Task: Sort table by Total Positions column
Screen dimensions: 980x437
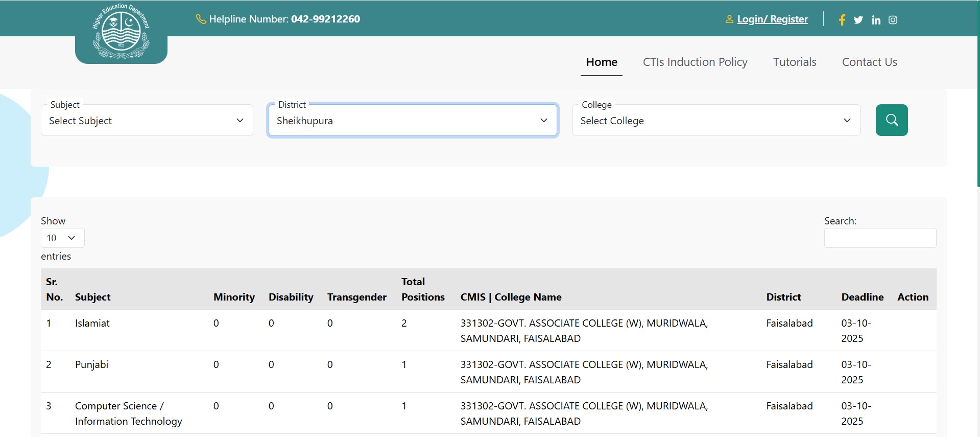Action: (x=422, y=289)
